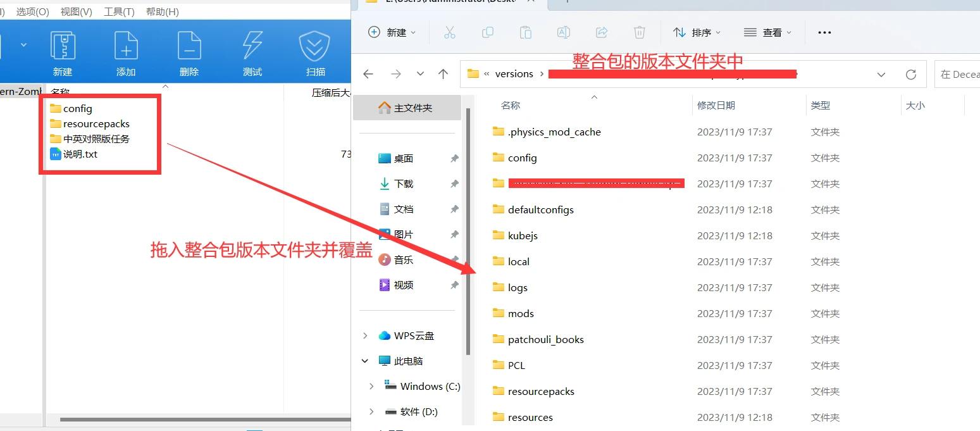Click the Explorer delete trash icon
980x431 pixels.
click(640, 32)
